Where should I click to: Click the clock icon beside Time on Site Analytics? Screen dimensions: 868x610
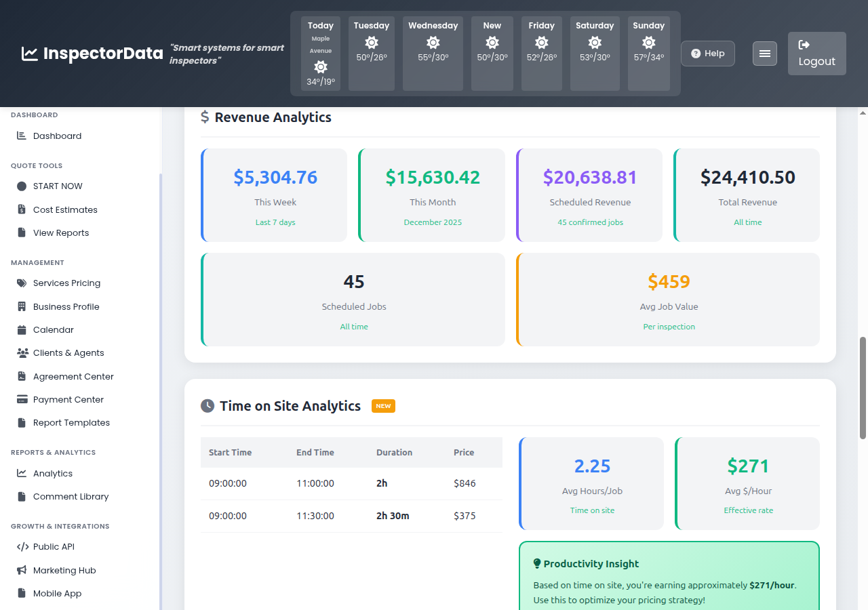pos(206,405)
